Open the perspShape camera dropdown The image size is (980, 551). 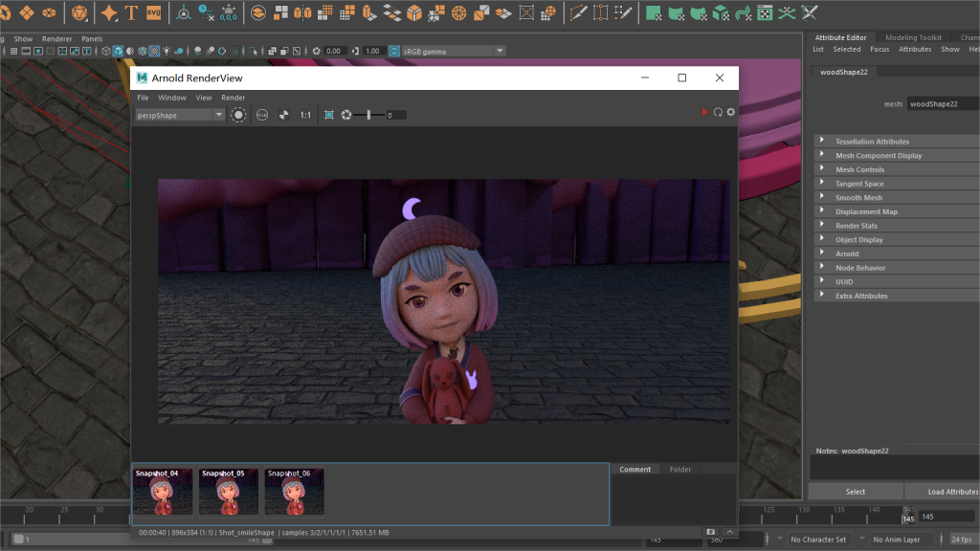[179, 115]
